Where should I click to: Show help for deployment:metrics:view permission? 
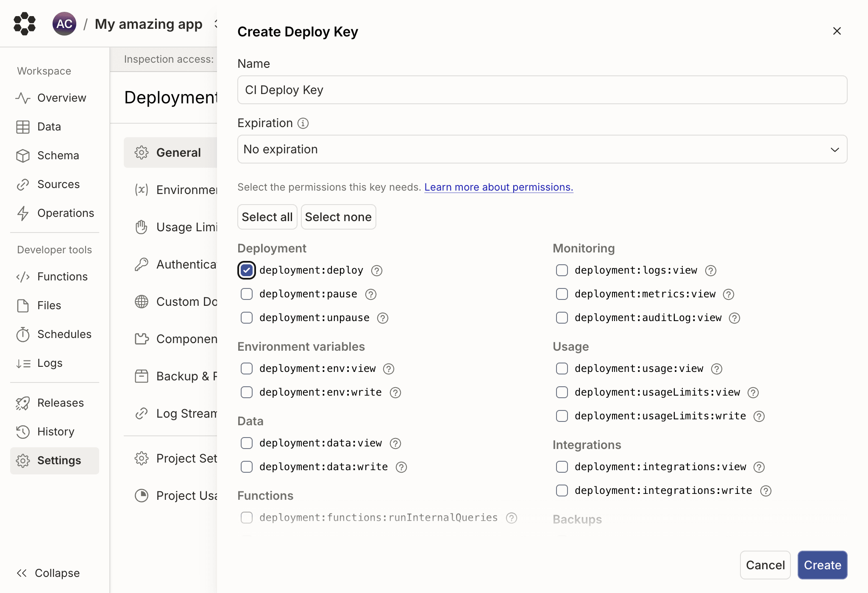click(729, 294)
